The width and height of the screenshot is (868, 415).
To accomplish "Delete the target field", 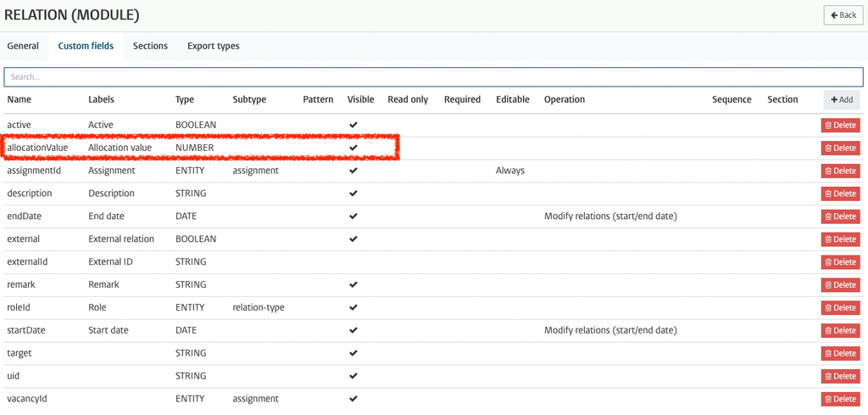I will coord(840,353).
